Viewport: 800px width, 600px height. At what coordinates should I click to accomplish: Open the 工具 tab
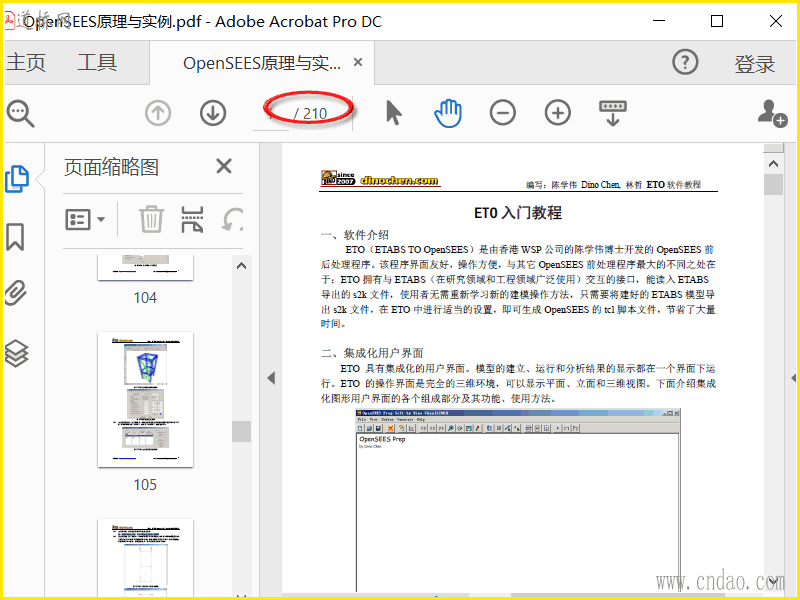click(97, 62)
